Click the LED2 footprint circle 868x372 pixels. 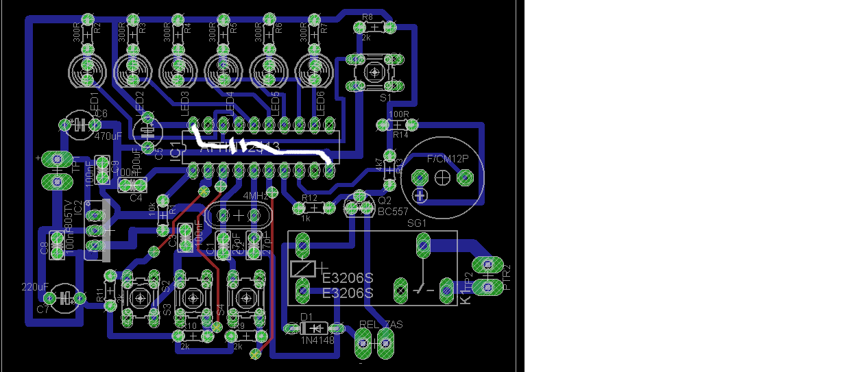pos(132,71)
